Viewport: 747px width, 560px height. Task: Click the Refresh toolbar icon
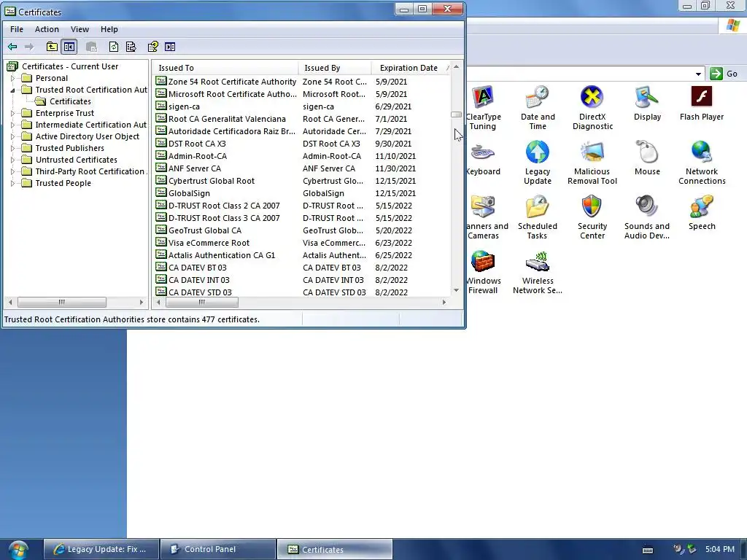[x=113, y=47]
